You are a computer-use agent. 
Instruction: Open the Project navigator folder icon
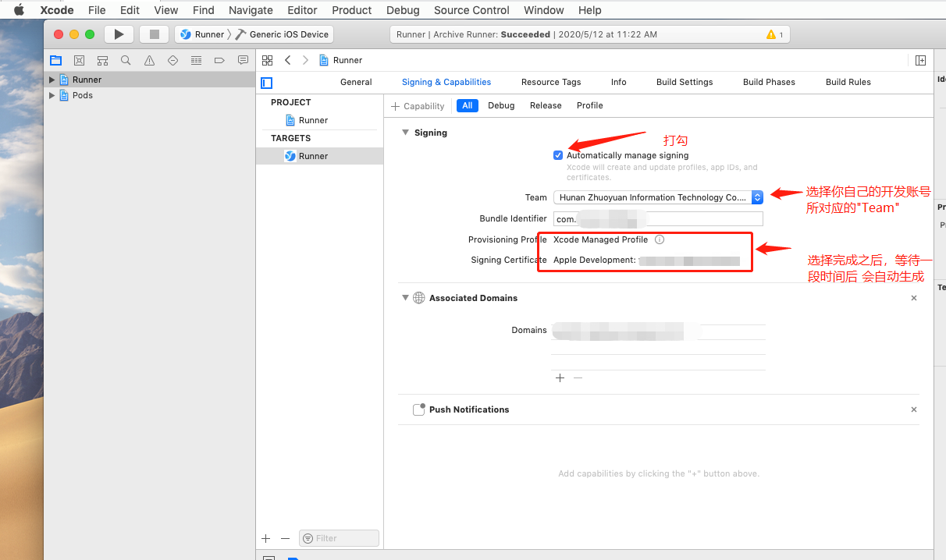point(55,60)
